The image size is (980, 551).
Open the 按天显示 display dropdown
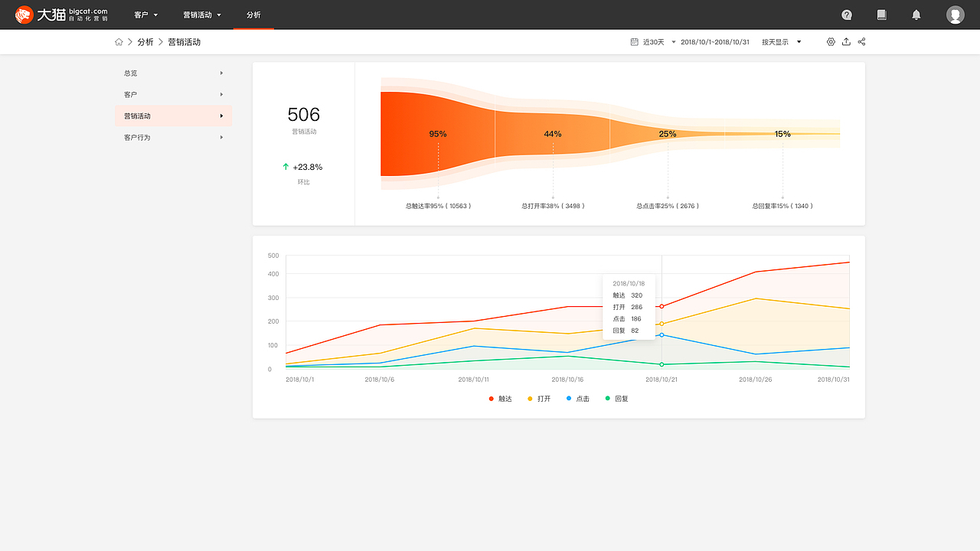click(x=782, y=42)
